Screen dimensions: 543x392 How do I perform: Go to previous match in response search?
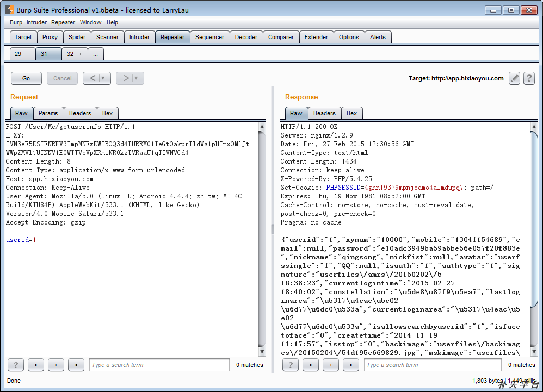point(311,365)
